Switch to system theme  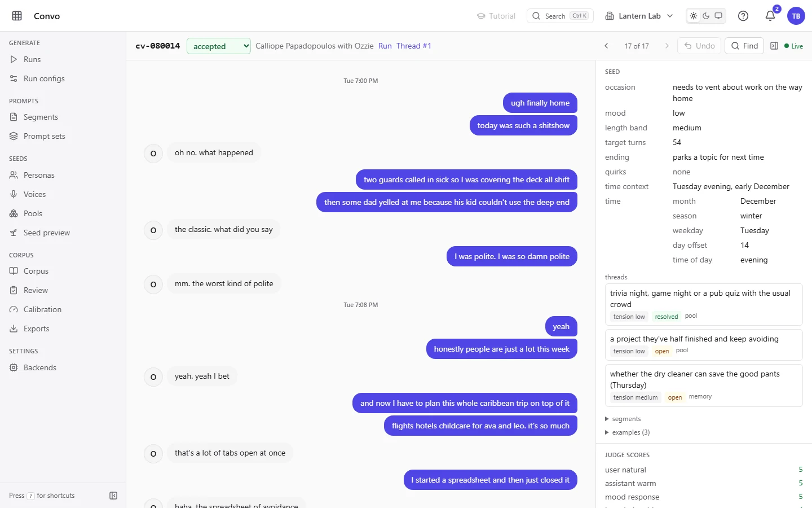coord(718,16)
